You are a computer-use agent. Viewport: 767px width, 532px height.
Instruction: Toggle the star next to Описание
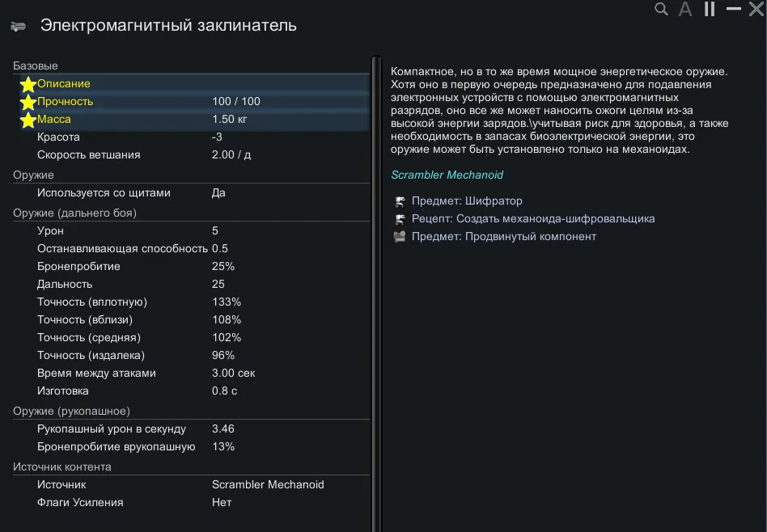click(x=28, y=84)
